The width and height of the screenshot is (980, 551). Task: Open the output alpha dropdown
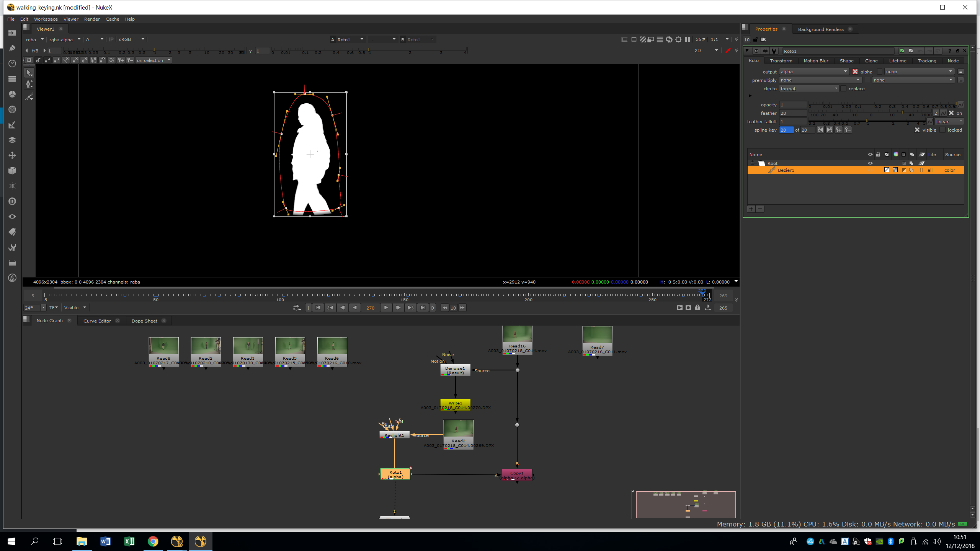pos(814,72)
